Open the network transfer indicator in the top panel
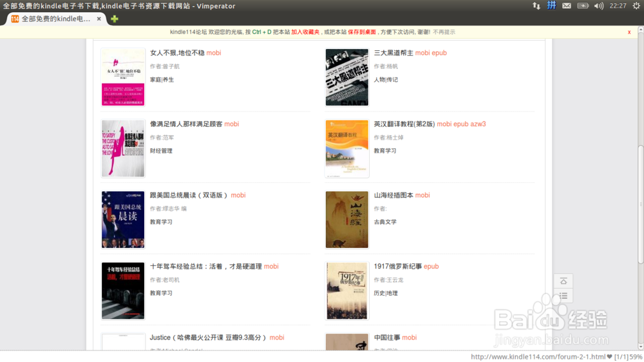The height and width of the screenshot is (362, 644). coord(536,6)
